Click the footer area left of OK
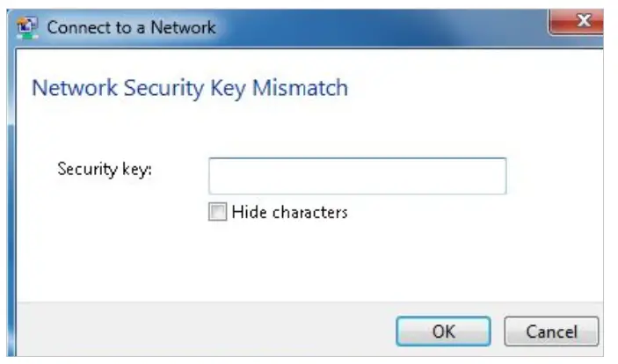 pyautogui.click(x=193, y=331)
